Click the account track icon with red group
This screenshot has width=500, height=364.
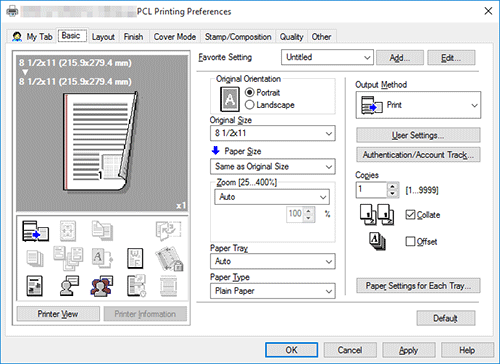tap(101, 286)
